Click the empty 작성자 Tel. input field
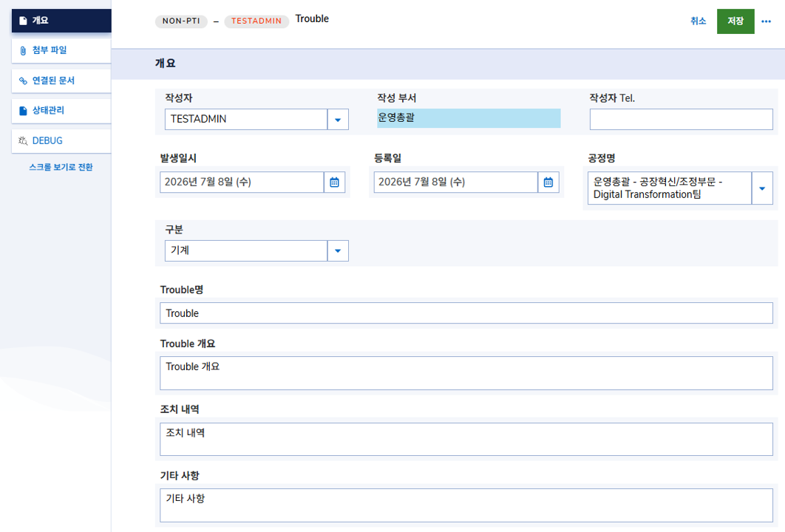 681,120
